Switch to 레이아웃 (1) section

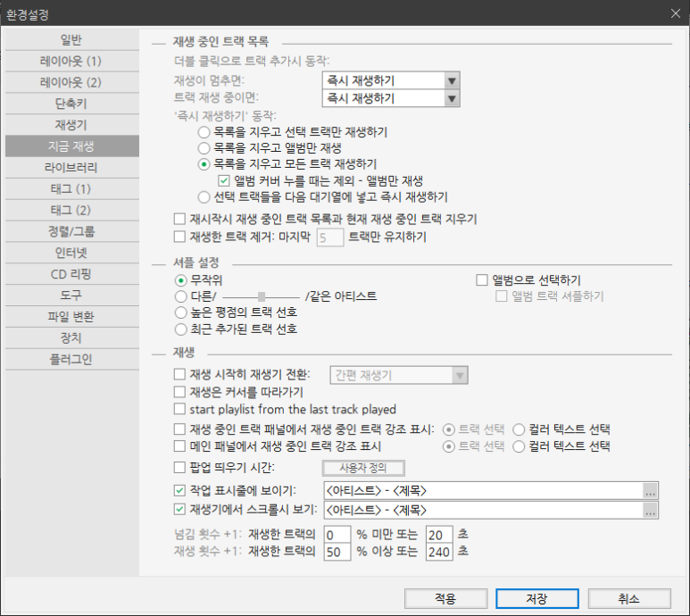tap(72, 62)
